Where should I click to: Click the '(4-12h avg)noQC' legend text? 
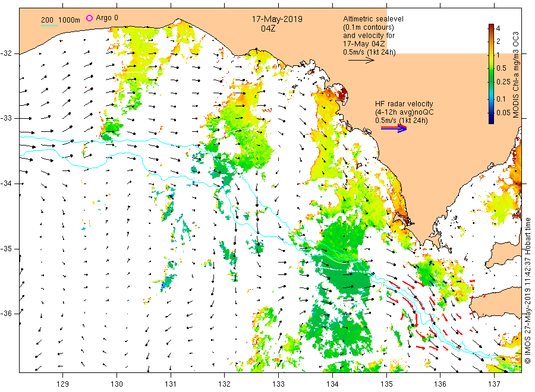click(404, 112)
